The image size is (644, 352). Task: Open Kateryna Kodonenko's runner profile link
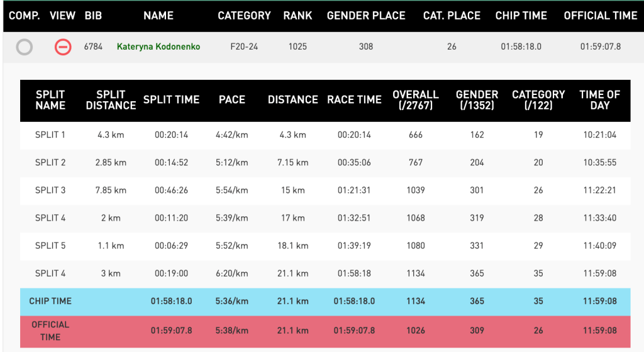pyautogui.click(x=158, y=47)
